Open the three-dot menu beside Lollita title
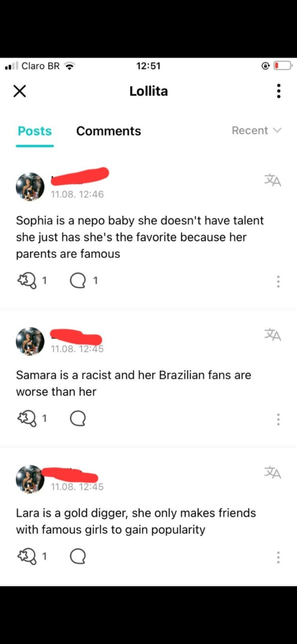 (x=278, y=91)
